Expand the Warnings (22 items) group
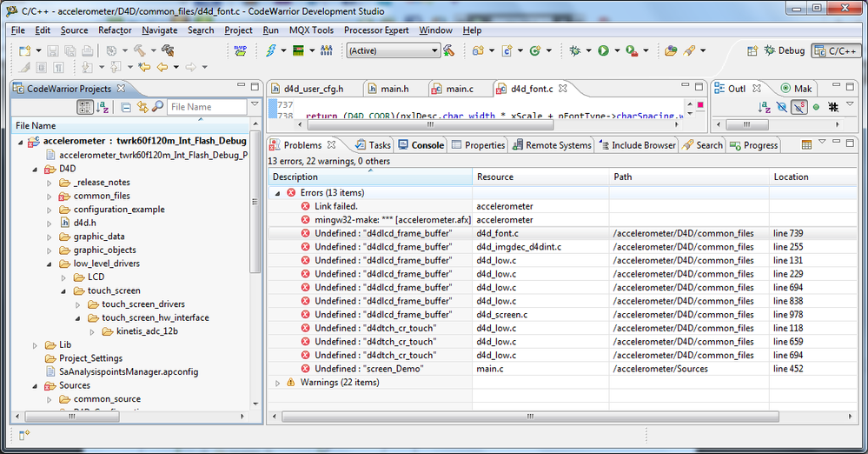The height and width of the screenshot is (454, 868). coord(278,382)
